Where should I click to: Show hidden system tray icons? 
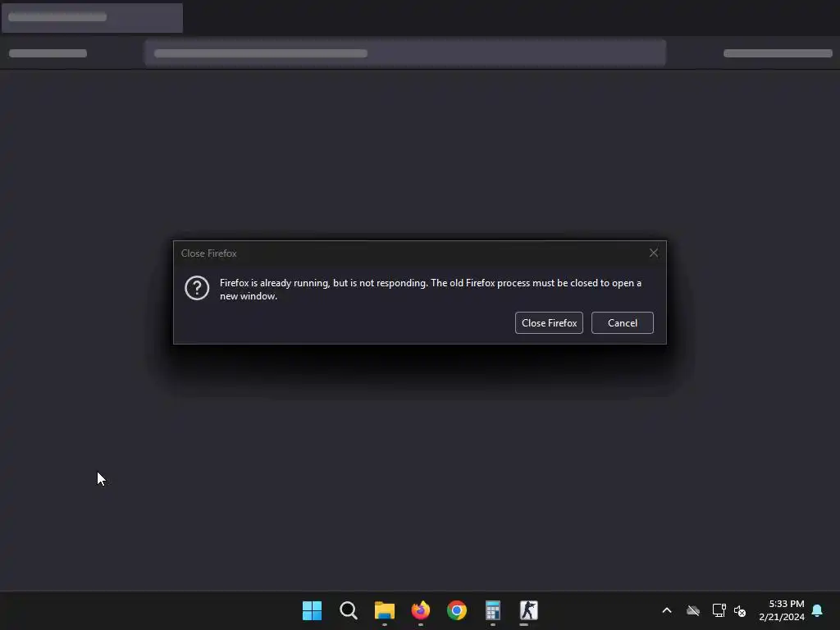667,610
